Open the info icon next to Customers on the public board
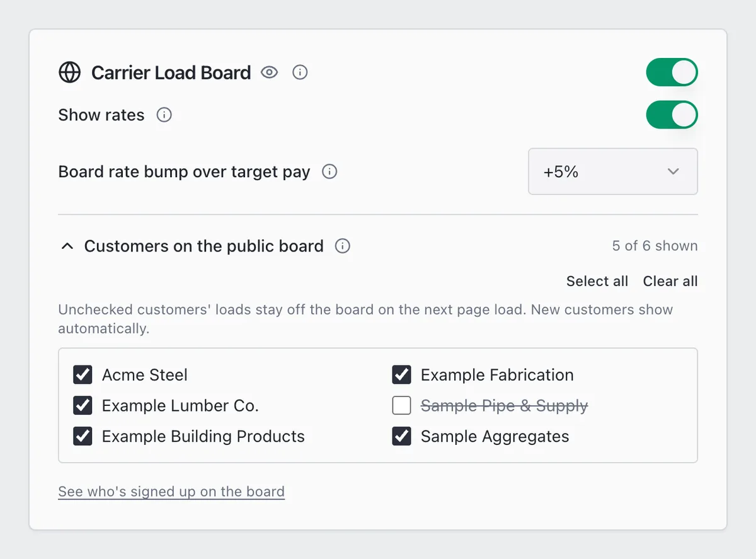This screenshot has height=559, width=756. pos(343,246)
